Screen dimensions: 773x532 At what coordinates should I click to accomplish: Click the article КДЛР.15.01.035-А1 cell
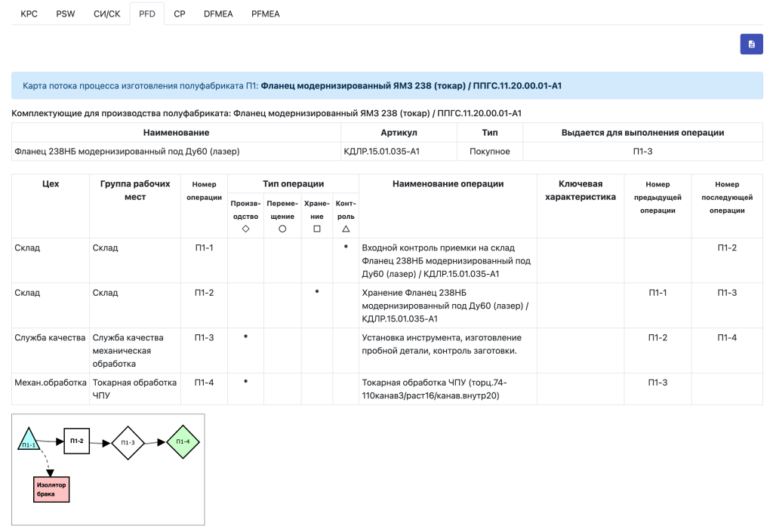pos(399,151)
